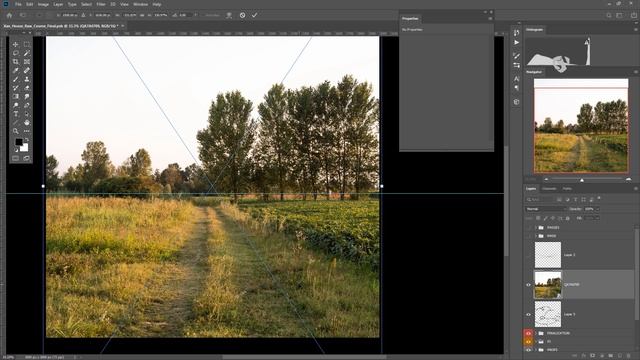Select the Type tool

point(16,114)
